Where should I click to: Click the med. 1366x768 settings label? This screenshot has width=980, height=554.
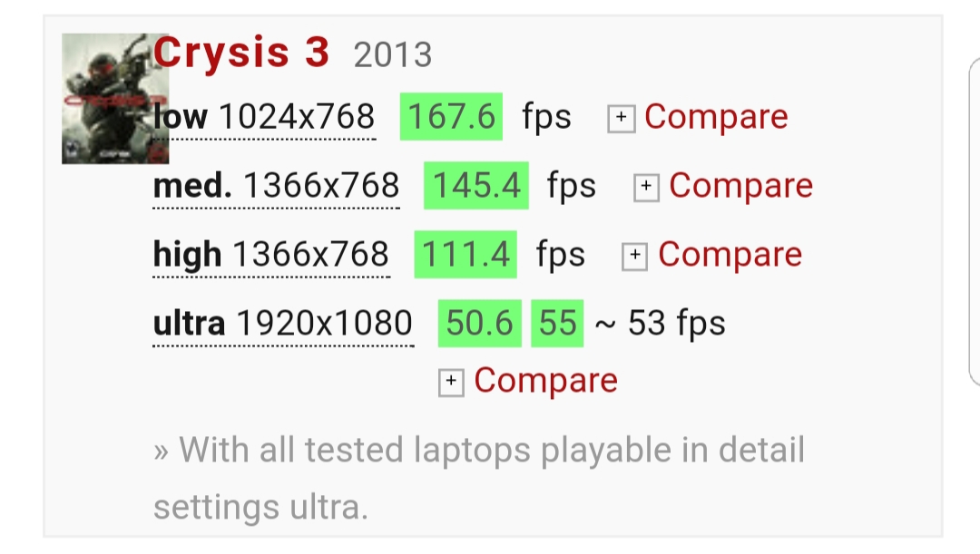tap(276, 186)
